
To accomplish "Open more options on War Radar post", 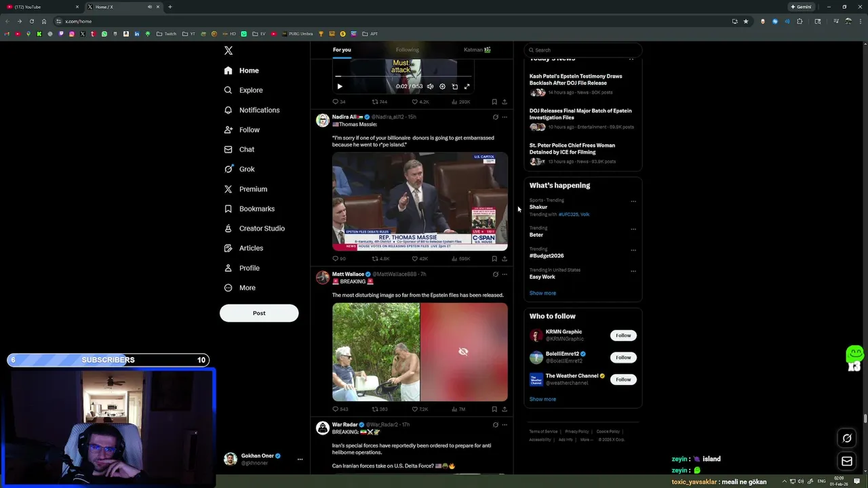I will (505, 425).
